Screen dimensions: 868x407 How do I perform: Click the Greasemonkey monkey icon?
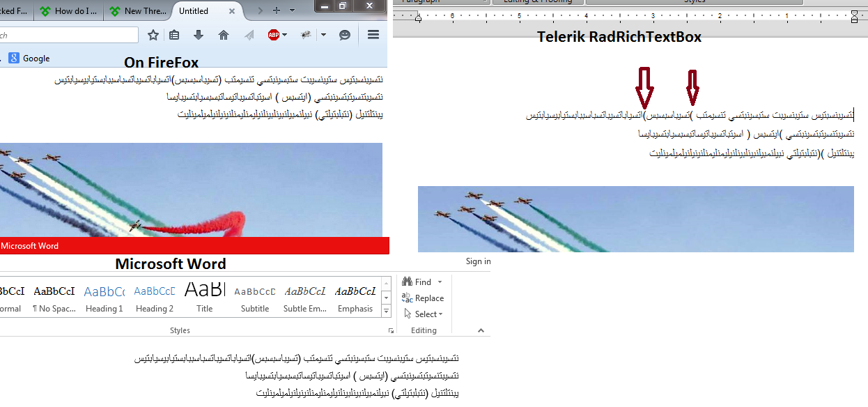306,35
